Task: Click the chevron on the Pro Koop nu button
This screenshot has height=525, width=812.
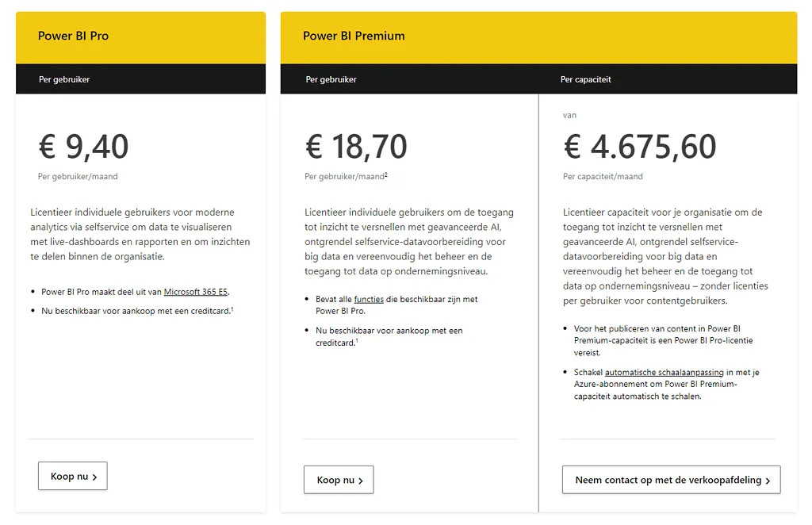Action: point(95,476)
